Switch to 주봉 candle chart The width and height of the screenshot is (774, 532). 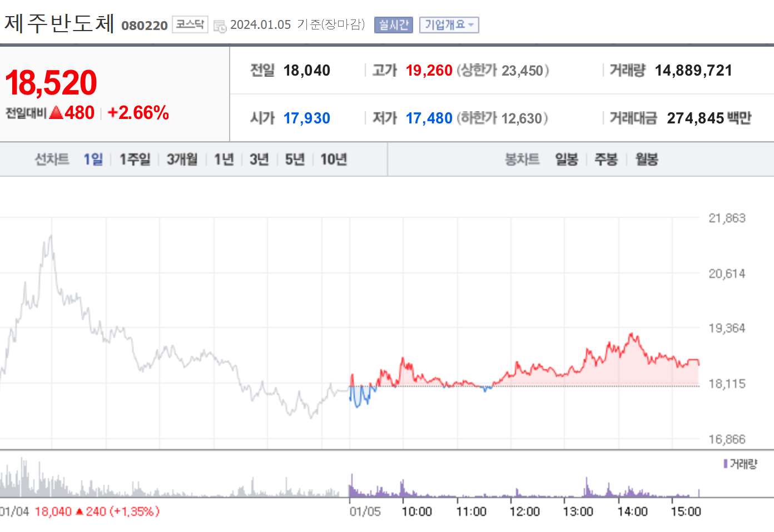pyautogui.click(x=606, y=160)
